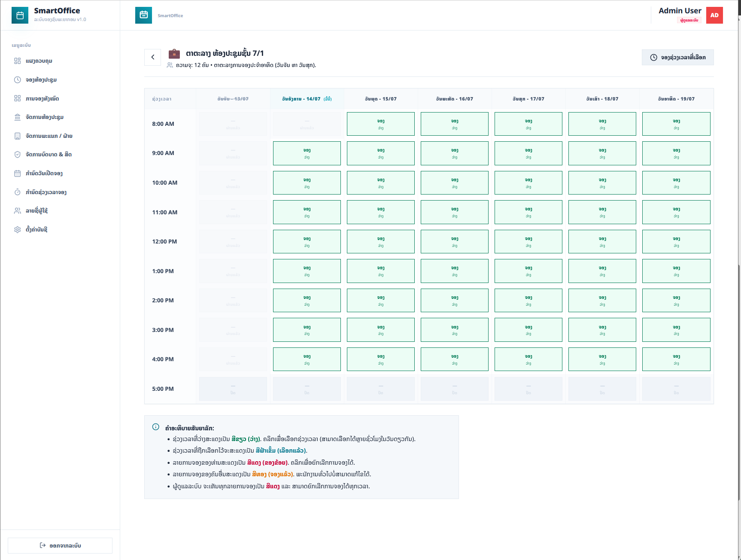Select the 3:00 PM slot on 15/07
The image size is (741, 560).
(x=381, y=330)
